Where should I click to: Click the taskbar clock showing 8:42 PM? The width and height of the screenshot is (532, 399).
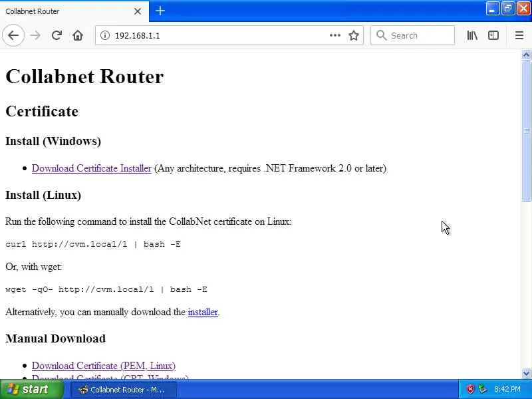coord(507,389)
